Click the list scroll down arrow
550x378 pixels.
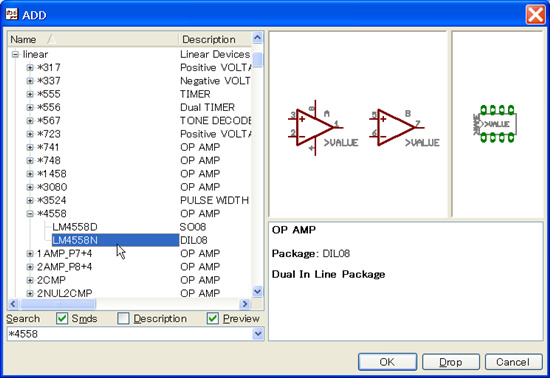point(257,291)
